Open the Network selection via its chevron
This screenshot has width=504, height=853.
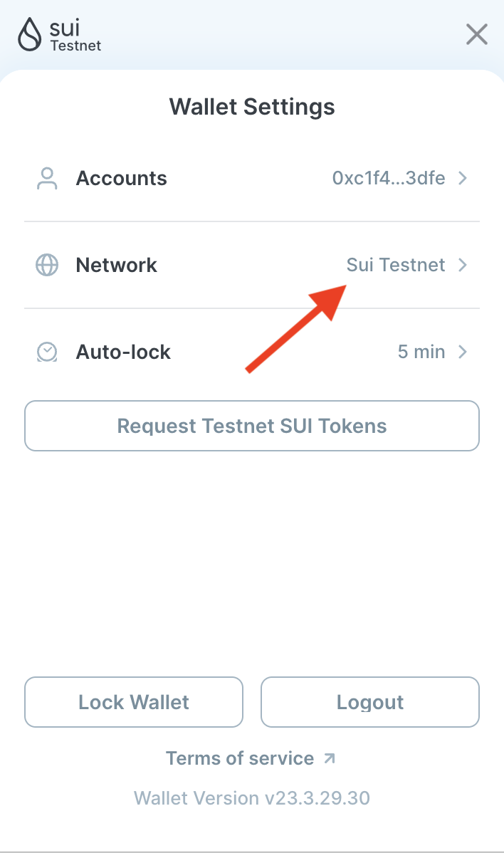463,265
